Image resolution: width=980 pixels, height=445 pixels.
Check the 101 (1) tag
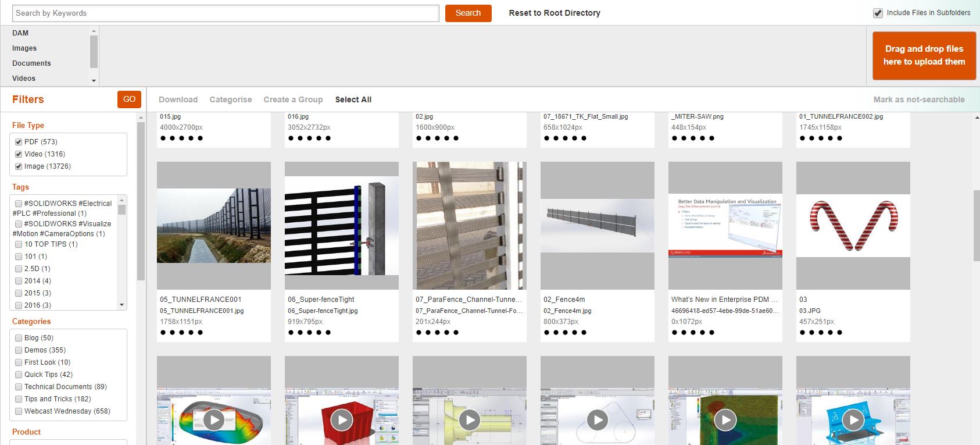point(19,257)
